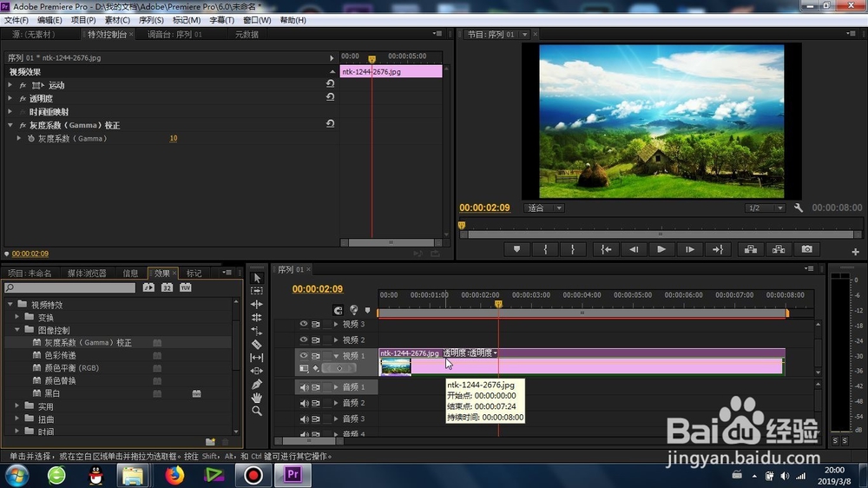This screenshot has height=488, width=868.
Task: Go to in point in program monitor
Action: (606, 250)
